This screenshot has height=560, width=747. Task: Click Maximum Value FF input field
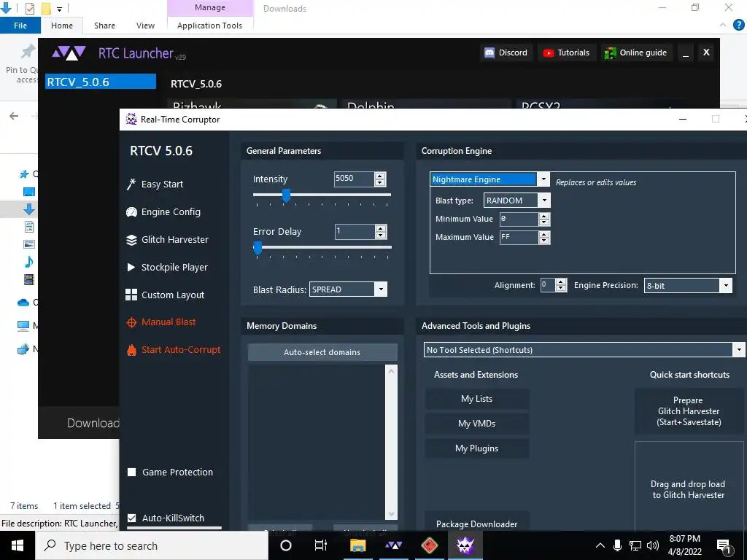point(519,237)
